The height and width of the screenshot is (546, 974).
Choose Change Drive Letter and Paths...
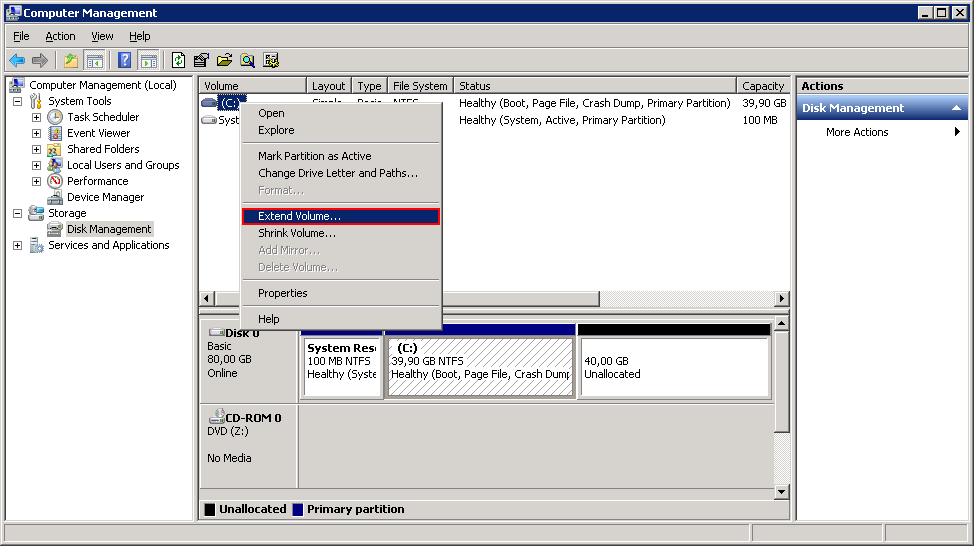tap(341, 173)
